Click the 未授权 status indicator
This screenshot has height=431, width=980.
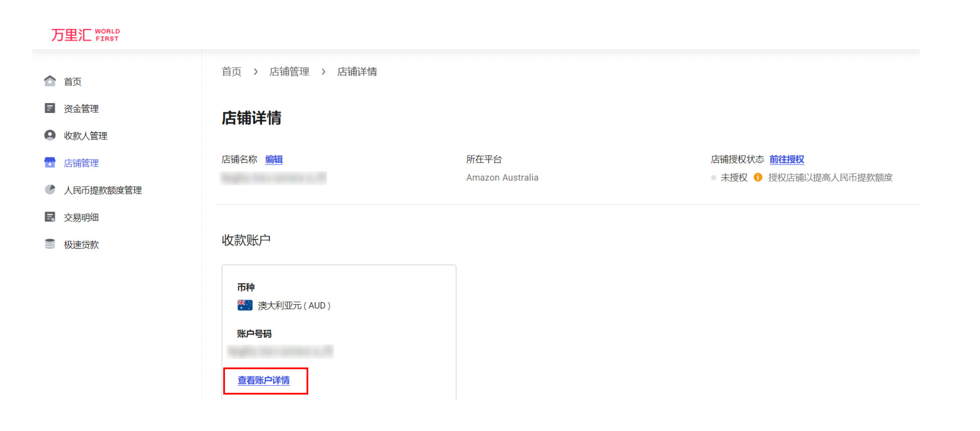733,178
